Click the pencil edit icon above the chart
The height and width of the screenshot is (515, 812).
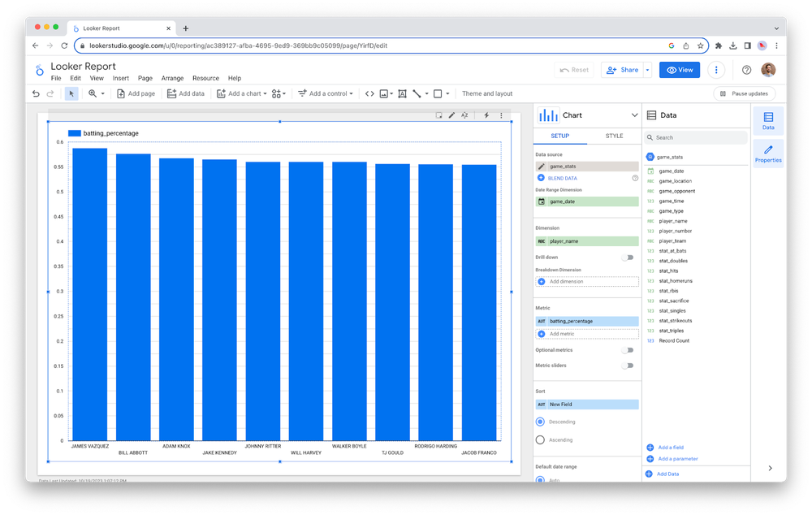(452, 115)
